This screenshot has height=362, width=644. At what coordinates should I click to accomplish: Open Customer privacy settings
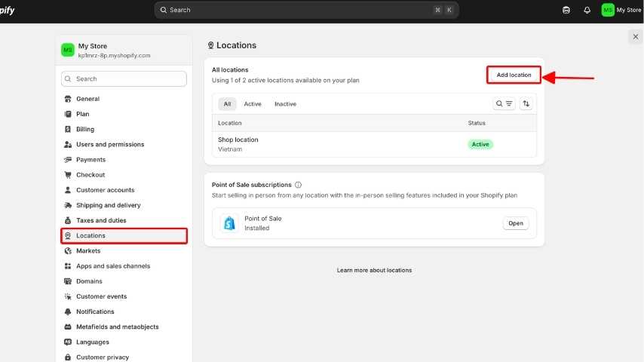coord(124,357)
